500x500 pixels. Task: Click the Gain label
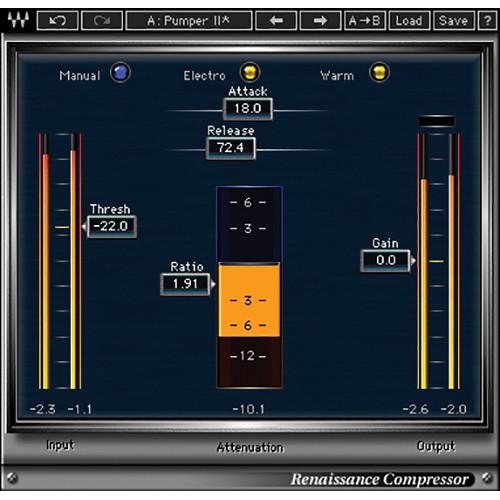[385, 243]
